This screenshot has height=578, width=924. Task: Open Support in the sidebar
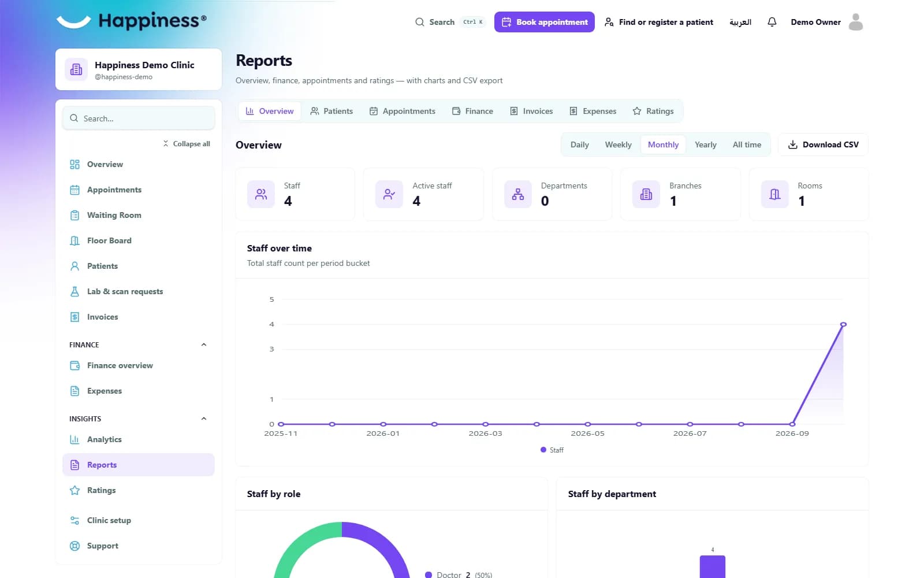139,546
